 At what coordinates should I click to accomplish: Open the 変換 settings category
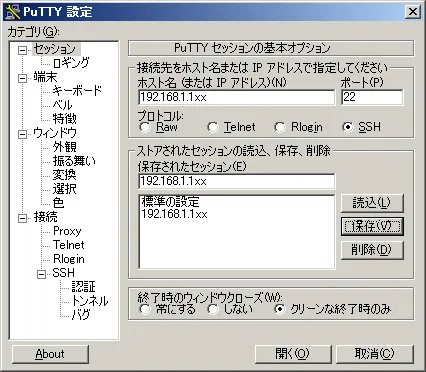(x=65, y=175)
